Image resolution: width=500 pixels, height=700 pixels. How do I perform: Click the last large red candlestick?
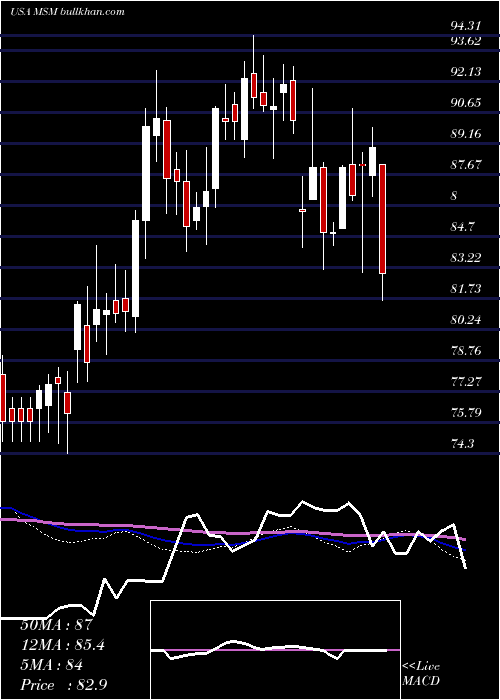383,219
